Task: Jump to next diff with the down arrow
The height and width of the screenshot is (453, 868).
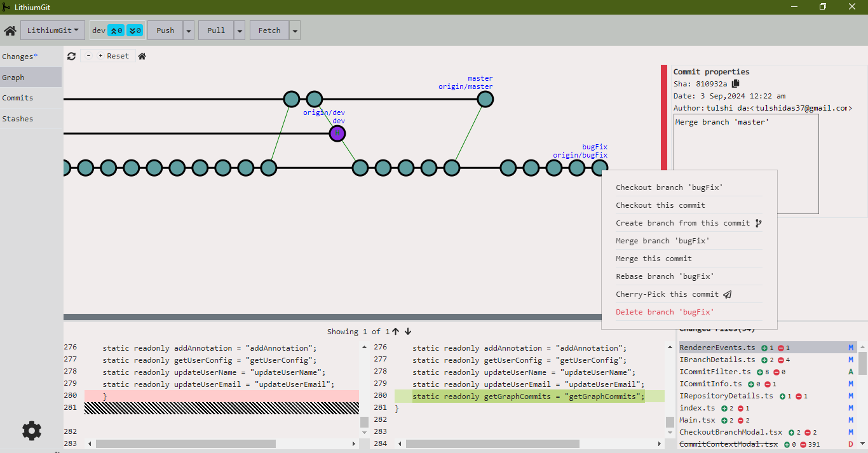Action: coord(407,331)
